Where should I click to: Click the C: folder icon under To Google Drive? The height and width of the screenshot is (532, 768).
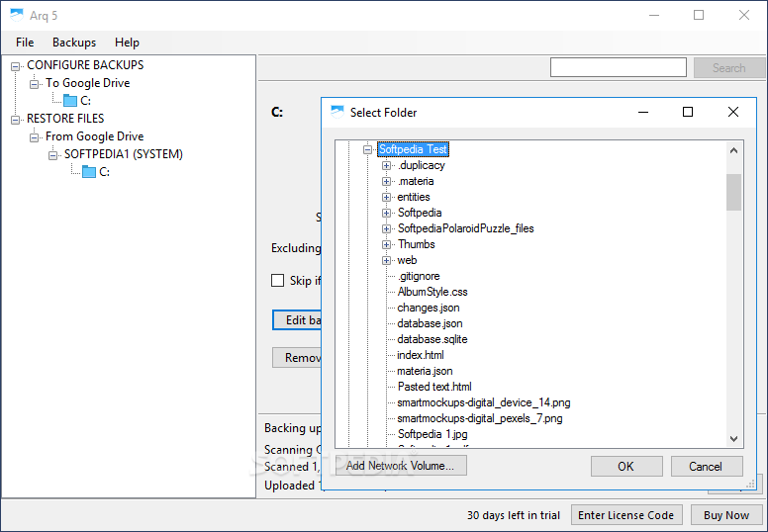(x=70, y=101)
